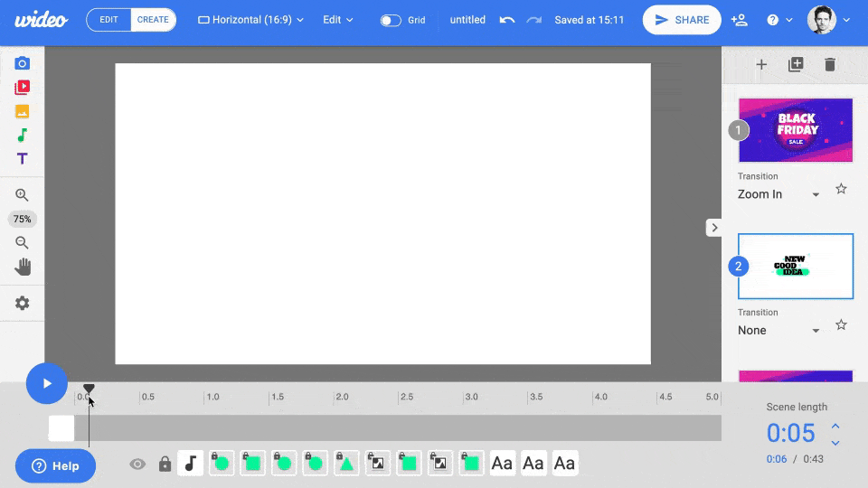Increase scene length with up arrow
Screen dimensions: 868x488
[835, 426]
